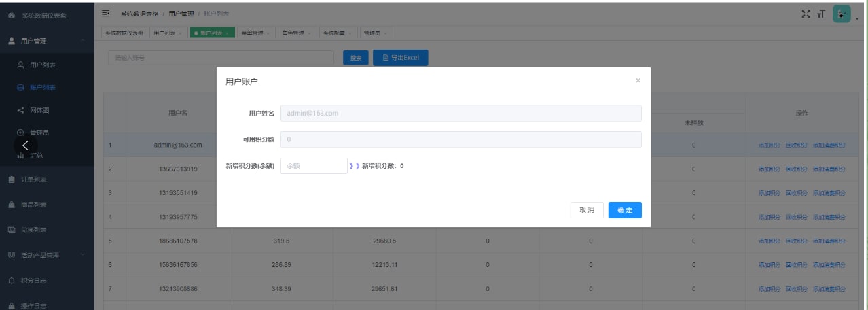The height and width of the screenshot is (310, 868).
Task: Focus the 新增积分数(余额) input
Action: pos(314,165)
